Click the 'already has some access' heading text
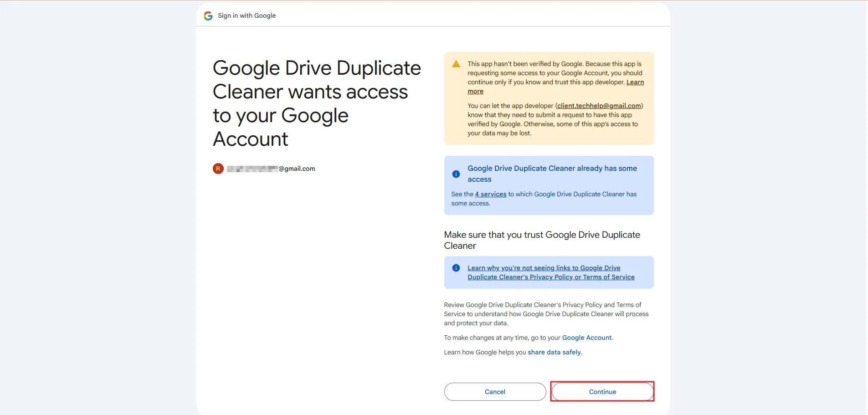Image resolution: width=868 pixels, height=415 pixels. [552, 174]
